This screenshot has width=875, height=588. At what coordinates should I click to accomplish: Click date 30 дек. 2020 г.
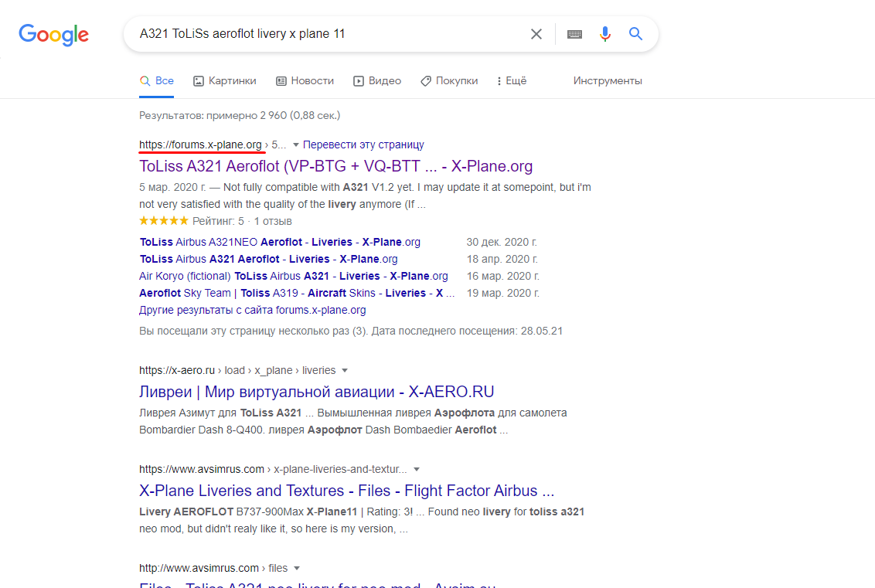[x=502, y=242]
